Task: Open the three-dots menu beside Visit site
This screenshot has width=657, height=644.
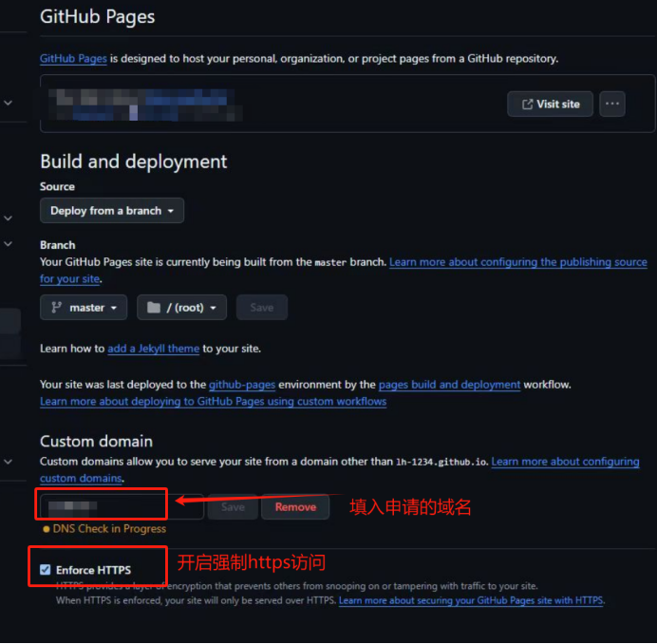Action: 612,104
